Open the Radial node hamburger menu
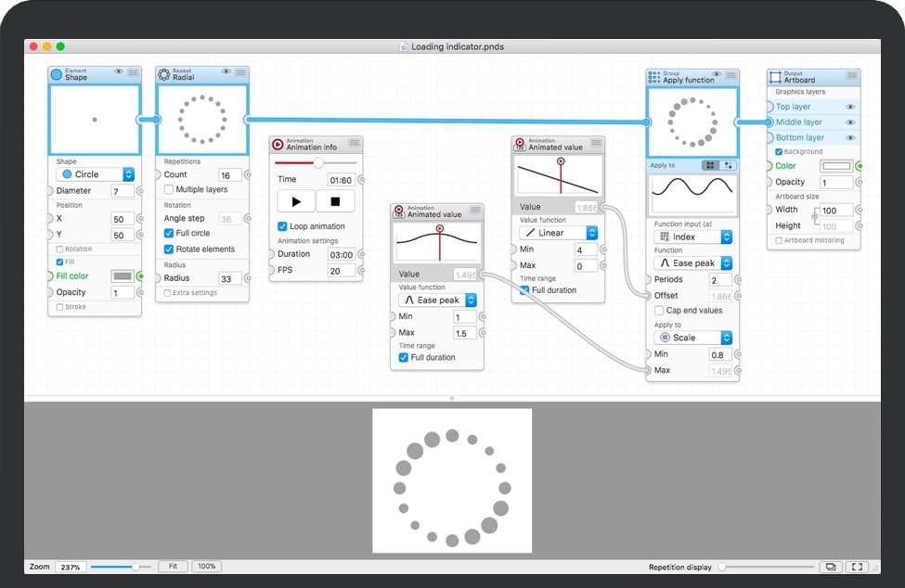Screen dimensions: 905x588 pyautogui.click(x=240, y=71)
